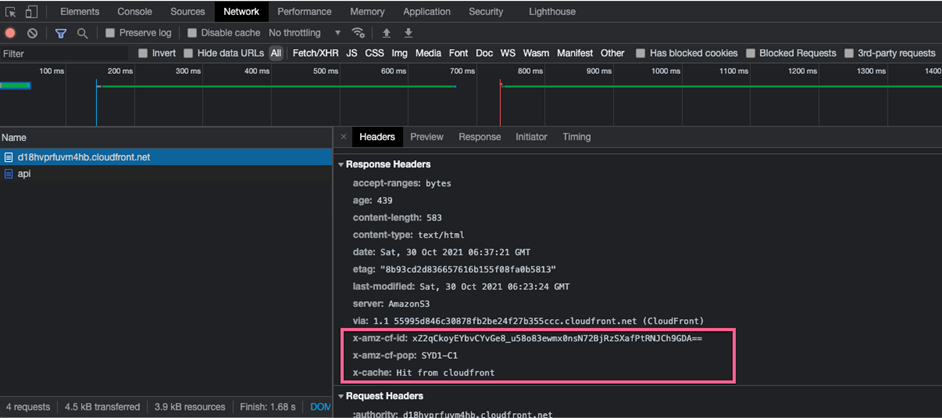The height and width of the screenshot is (418, 942).
Task: Open the network search magnifier
Action: pos(82,33)
